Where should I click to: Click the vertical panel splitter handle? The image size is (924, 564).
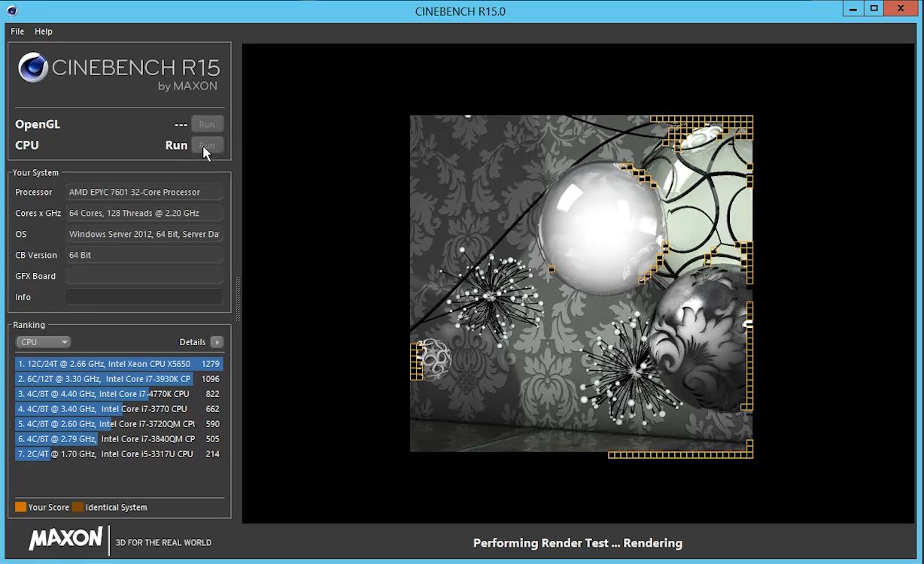tap(238, 299)
